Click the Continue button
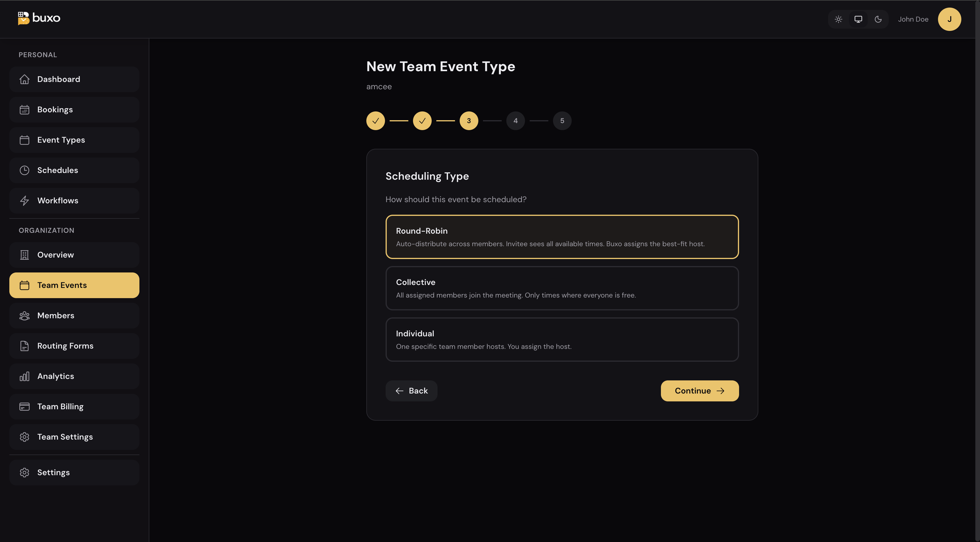The height and width of the screenshot is (542, 980). [x=700, y=391]
